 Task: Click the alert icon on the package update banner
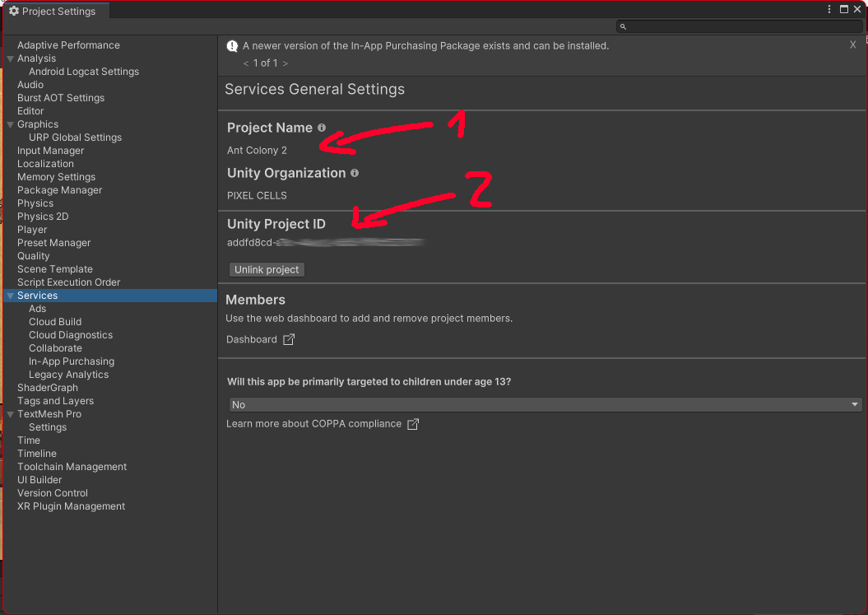coord(231,45)
